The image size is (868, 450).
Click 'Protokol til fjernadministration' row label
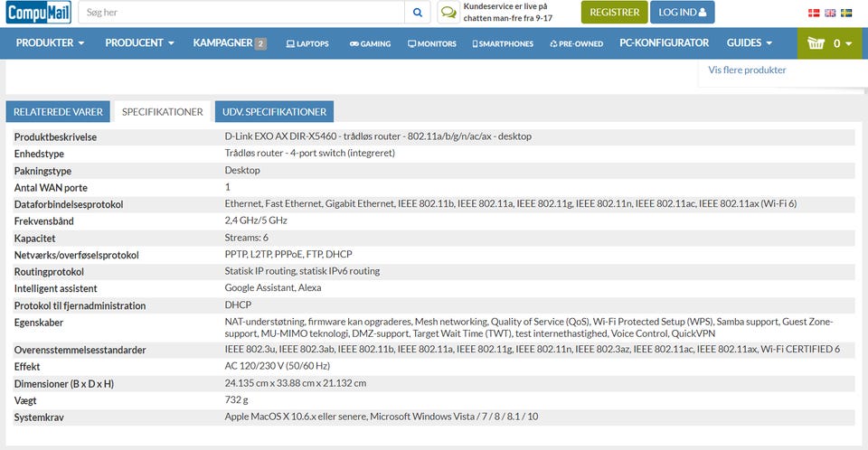(x=80, y=305)
